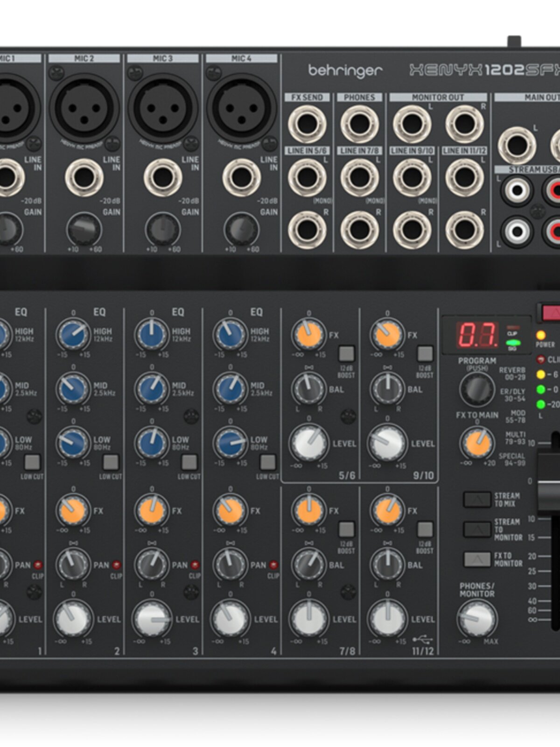Click the channel 5/6 FX knob
Viewport: 560px width, 747px height.
click(308, 335)
